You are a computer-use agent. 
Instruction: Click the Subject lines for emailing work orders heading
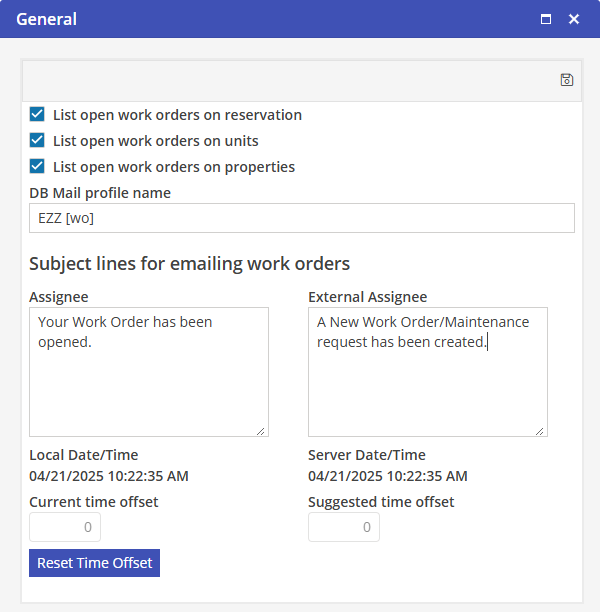(x=189, y=264)
